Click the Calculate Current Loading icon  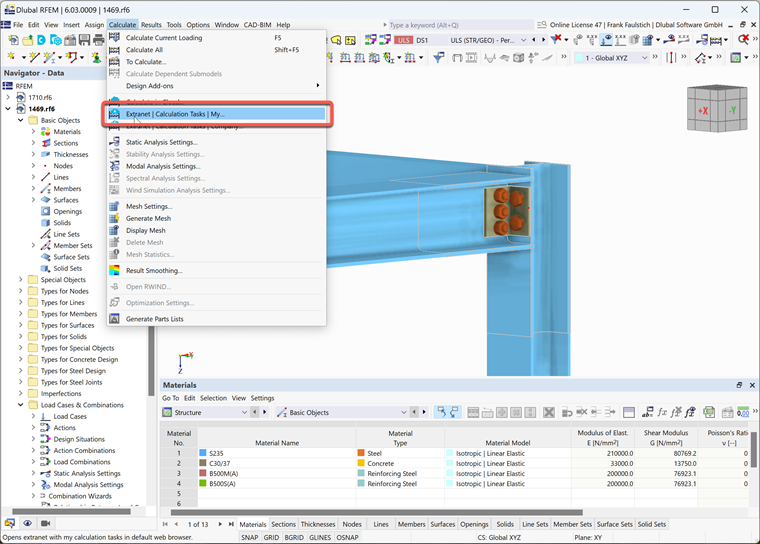[114, 37]
